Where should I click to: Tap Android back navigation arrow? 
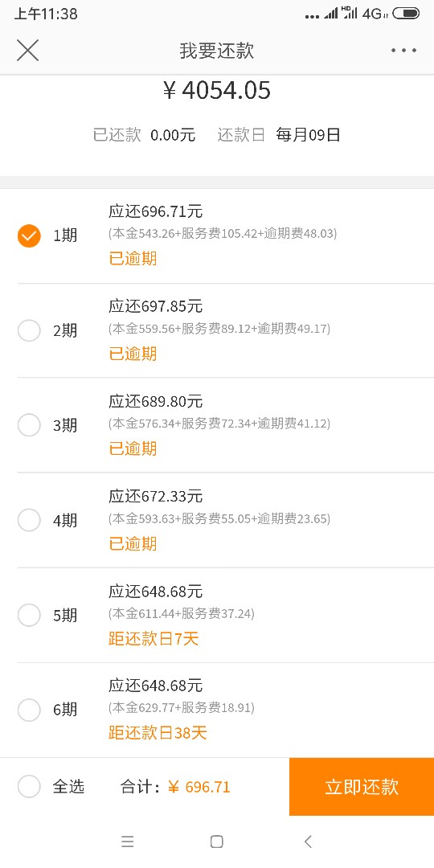[x=308, y=841]
